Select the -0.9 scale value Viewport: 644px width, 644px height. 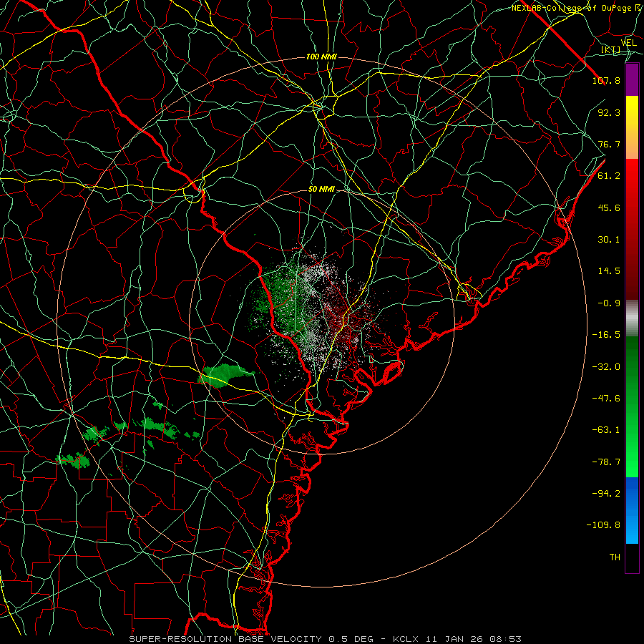tap(609, 303)
